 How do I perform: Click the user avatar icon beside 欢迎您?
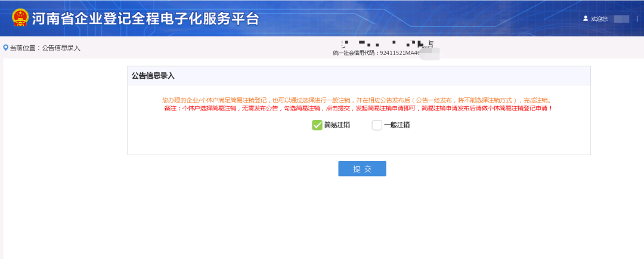(x=585, y=18)
